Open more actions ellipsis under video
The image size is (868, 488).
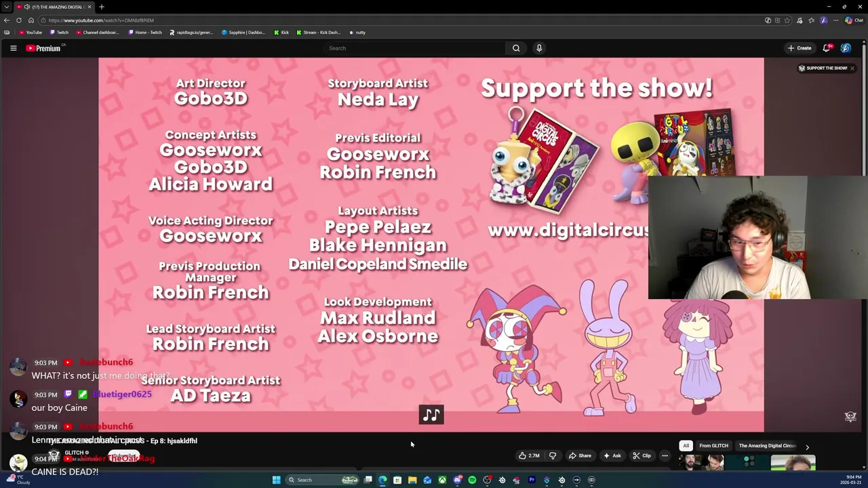point(665,455)
